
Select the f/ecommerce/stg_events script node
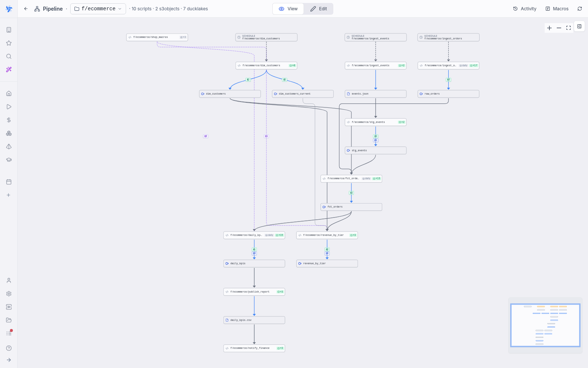tap(376, 122)
